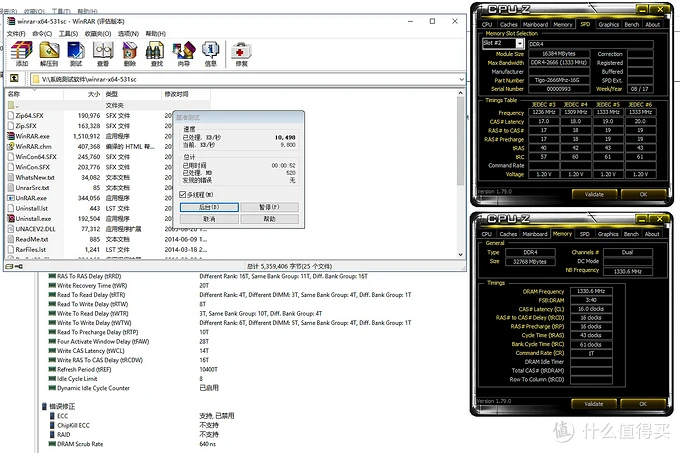This screenshot has width=680, height=453.
Task: Select the WinRAR.chm help file icon
Action: click(11, 147)
